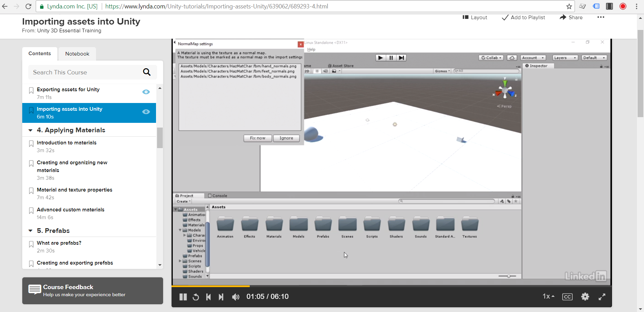The width and height of the screenshot is (644, 312).
Task: Open Advanced custom materials video
Action: (71, 210)
